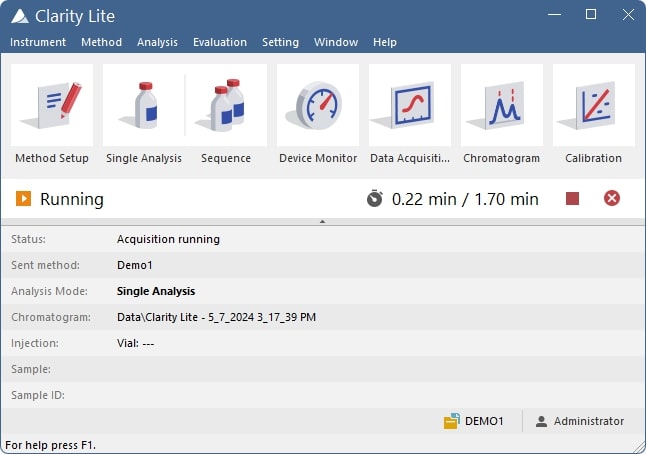Image resolution: width=646 pixels, height=454 pixels.
Task: Click the Status: row label
Action: click(28, 239)
